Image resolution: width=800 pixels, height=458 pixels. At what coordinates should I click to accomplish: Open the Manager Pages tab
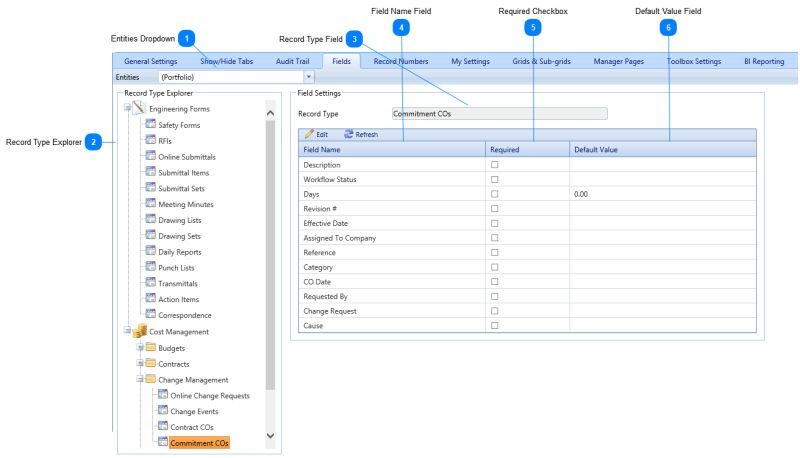[x=618, y=61]
